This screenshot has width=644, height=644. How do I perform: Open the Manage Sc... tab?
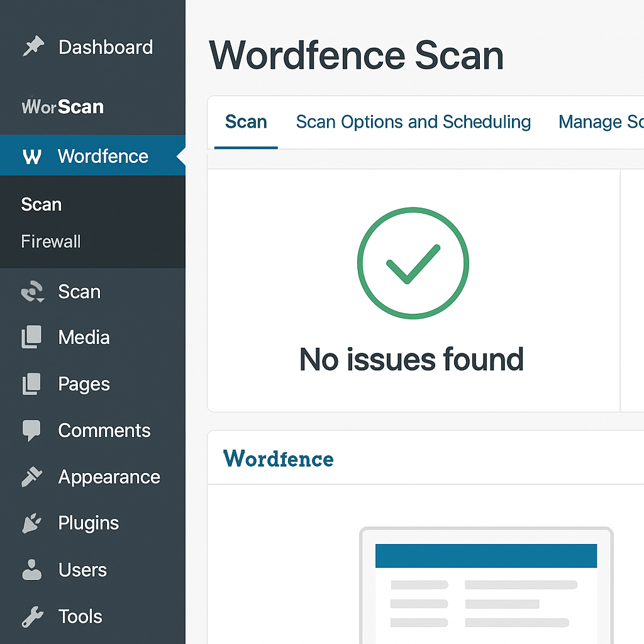601,122
